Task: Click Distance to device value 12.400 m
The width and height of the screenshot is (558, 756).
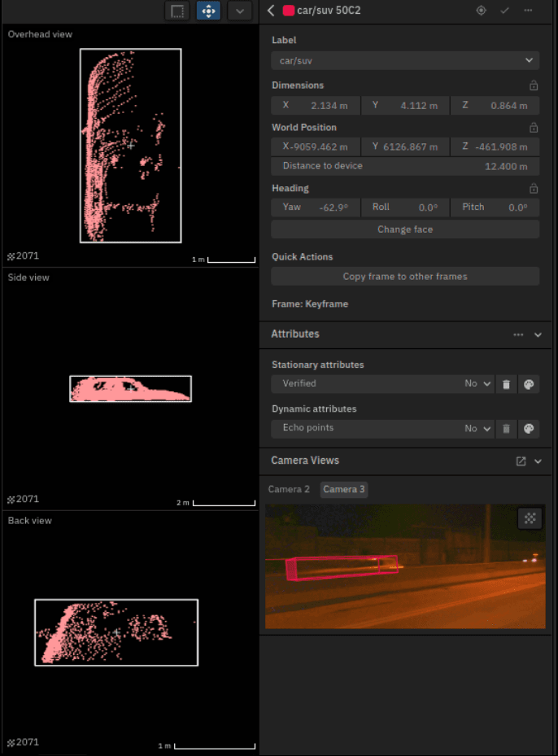Action: tap(506, 166)
